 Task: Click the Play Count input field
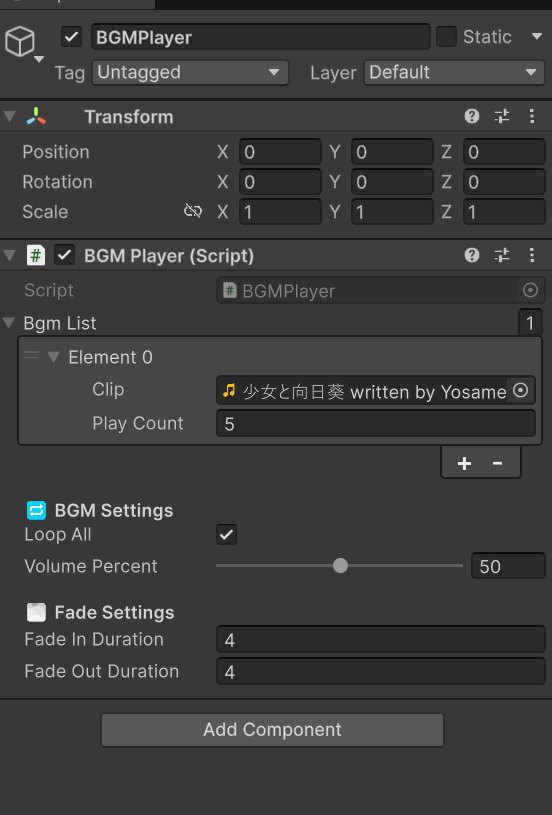pos(376,424)
